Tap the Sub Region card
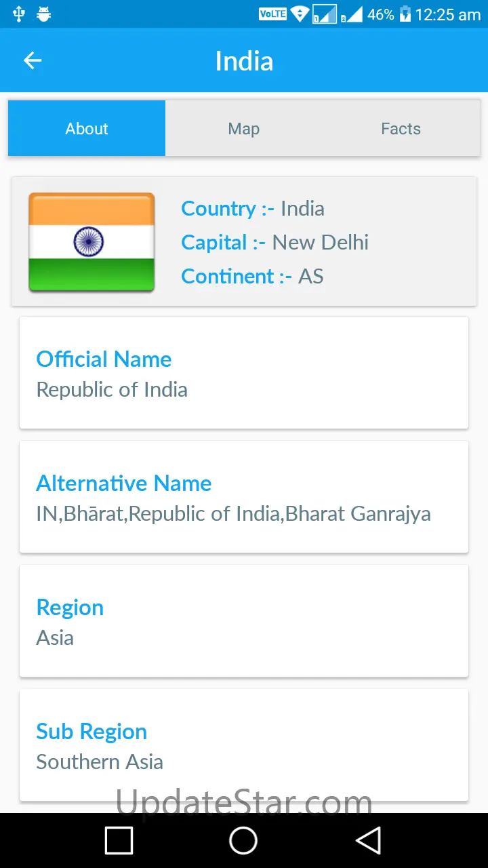 tap(244, 745)
